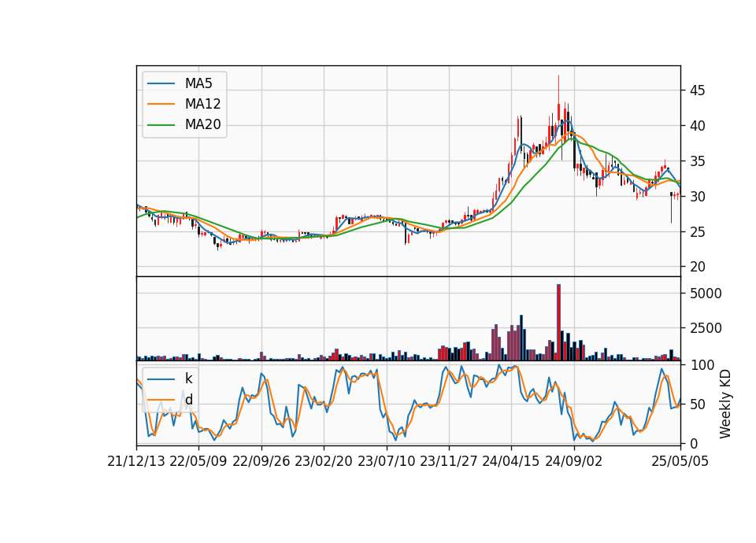Click the k legend entry
Image resolution: width=756 pixels, height=543 pixels.
click(170, 379)
